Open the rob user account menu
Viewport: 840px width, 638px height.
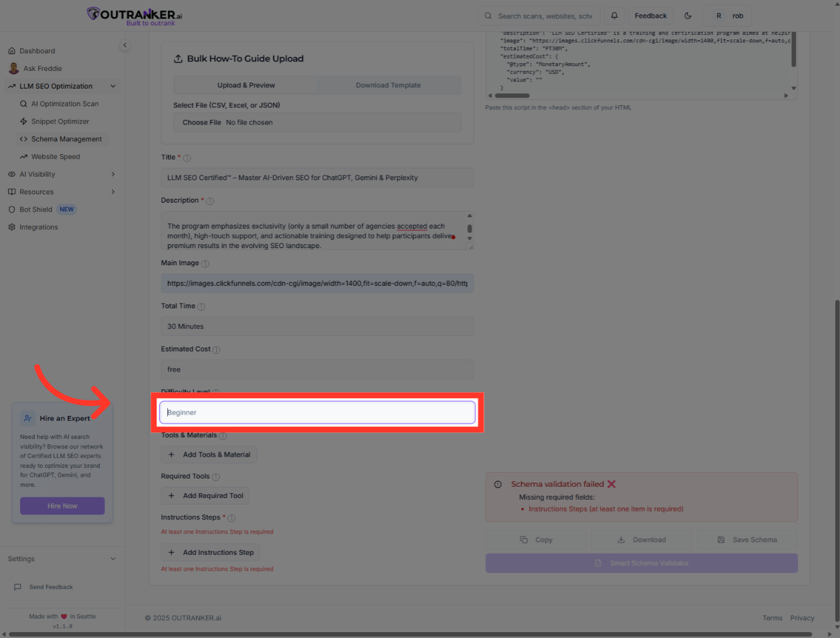tap(727, 16)
